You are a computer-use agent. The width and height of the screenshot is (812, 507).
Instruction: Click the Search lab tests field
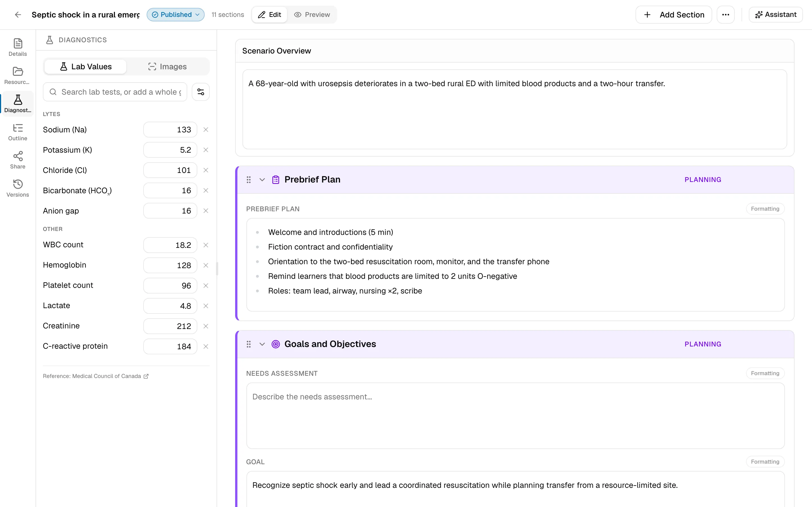pyautogui.click(x=115, y=92)
